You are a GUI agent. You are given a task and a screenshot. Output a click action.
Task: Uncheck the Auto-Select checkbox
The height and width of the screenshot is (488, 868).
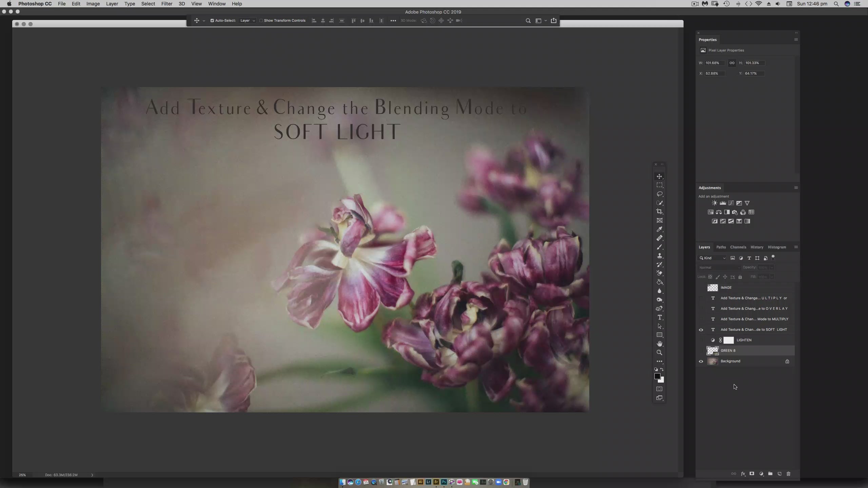212,21
